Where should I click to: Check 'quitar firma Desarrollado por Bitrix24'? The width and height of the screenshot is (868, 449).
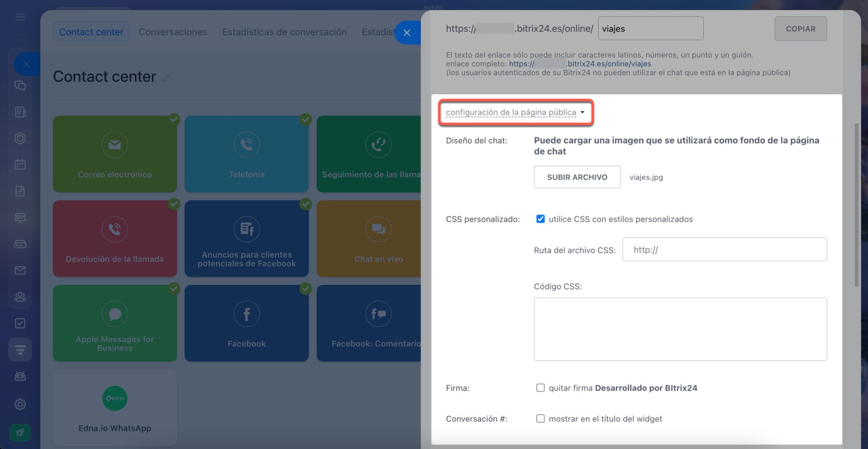click(x=540, y=388)
